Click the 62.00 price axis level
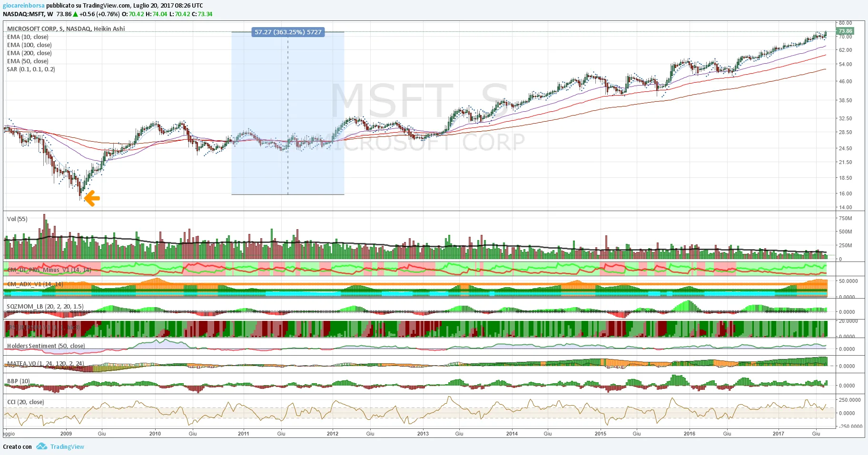 [x=846, y=50]
